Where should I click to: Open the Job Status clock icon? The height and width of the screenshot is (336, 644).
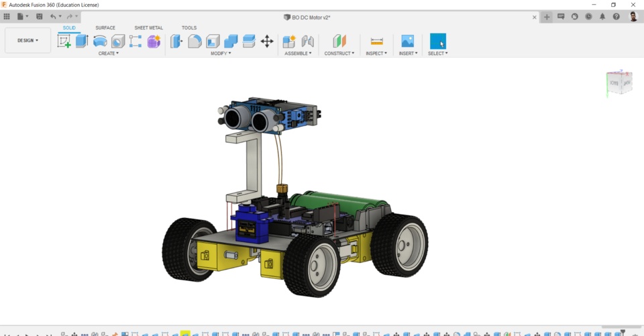(588, 16)
